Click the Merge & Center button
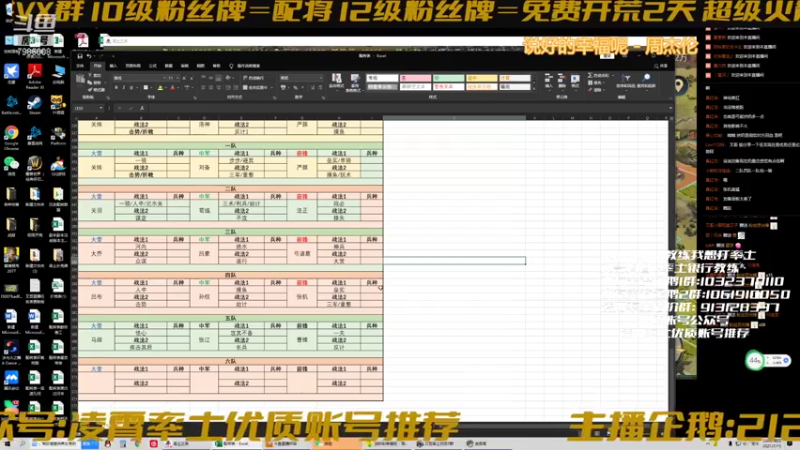 click(x=255, y=88)
